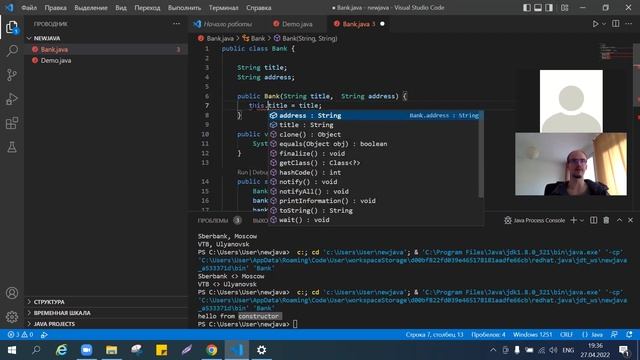Open the Выделение menu
Viewport: 640px width, 360px height.
tap(91, 7)
